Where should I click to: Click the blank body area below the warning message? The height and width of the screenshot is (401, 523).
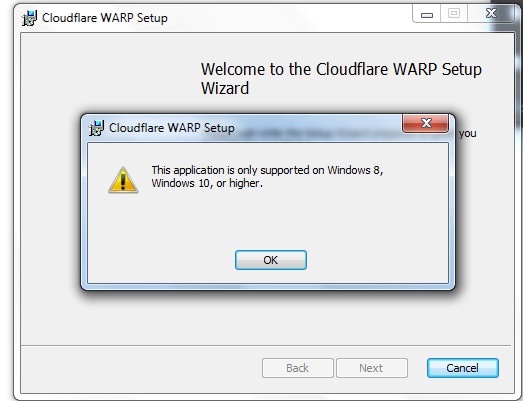point(267,219)
